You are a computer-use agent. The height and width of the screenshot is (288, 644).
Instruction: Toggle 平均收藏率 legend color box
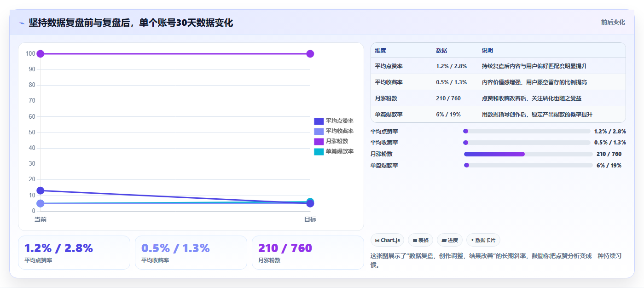(319, 131)
